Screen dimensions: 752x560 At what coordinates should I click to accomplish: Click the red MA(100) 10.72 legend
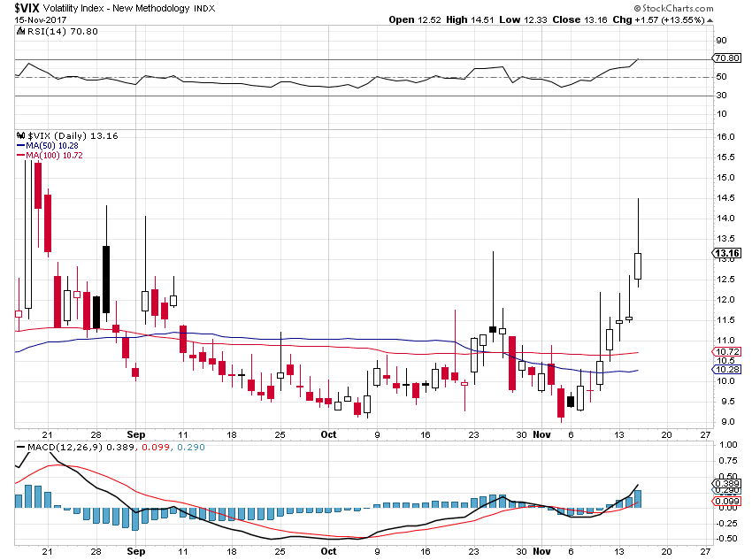pyautogui.click(x=50, y=156)
